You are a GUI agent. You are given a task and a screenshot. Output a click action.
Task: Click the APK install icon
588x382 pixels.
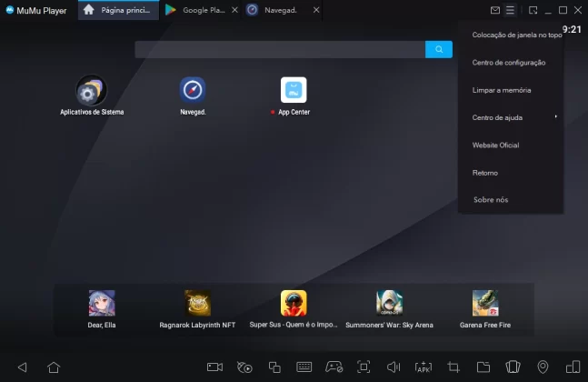[423, 367]
